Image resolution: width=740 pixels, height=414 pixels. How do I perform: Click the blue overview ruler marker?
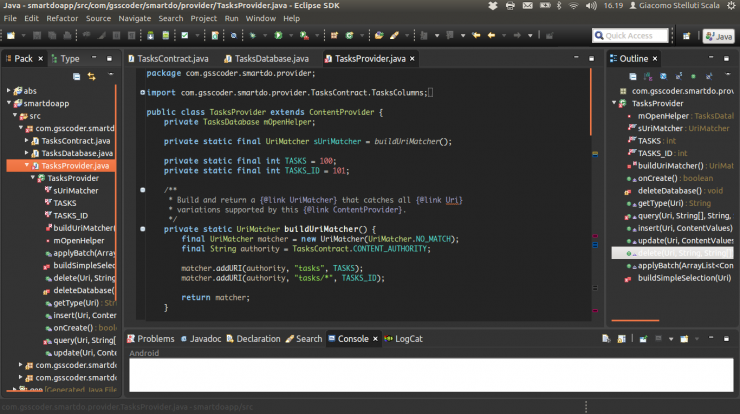point(595,245)
